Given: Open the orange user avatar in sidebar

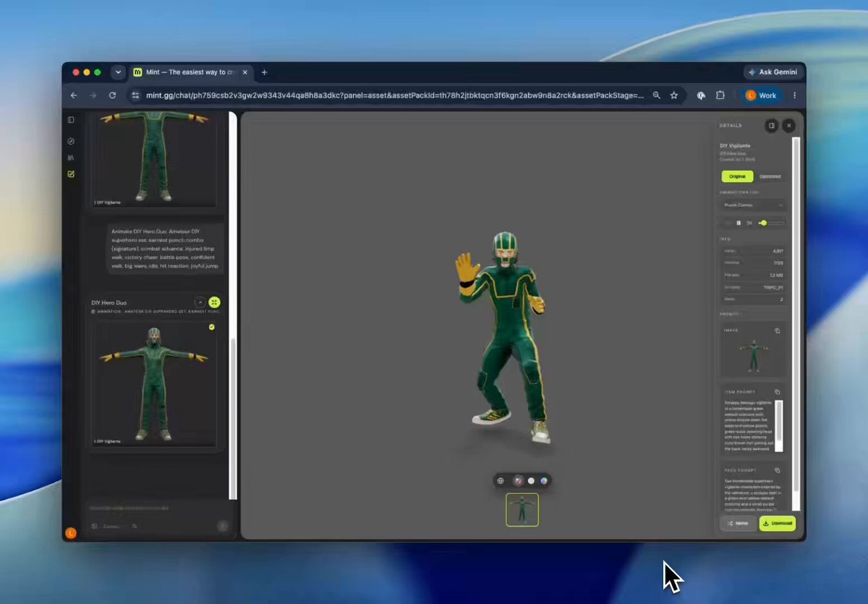Looking at the screenshot, I should tap(71, 532).
